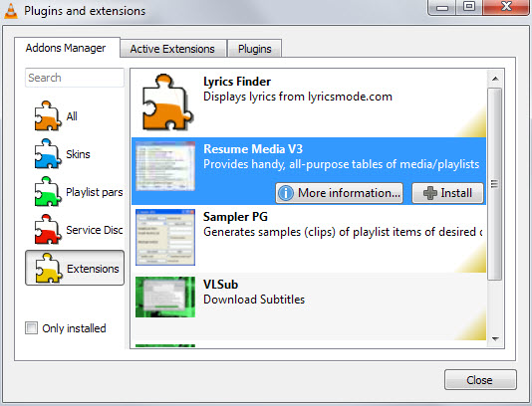Open the Resume Media V3 thumbnail
The width and height of the screenshot is (532, 406).
pos(165,166)
